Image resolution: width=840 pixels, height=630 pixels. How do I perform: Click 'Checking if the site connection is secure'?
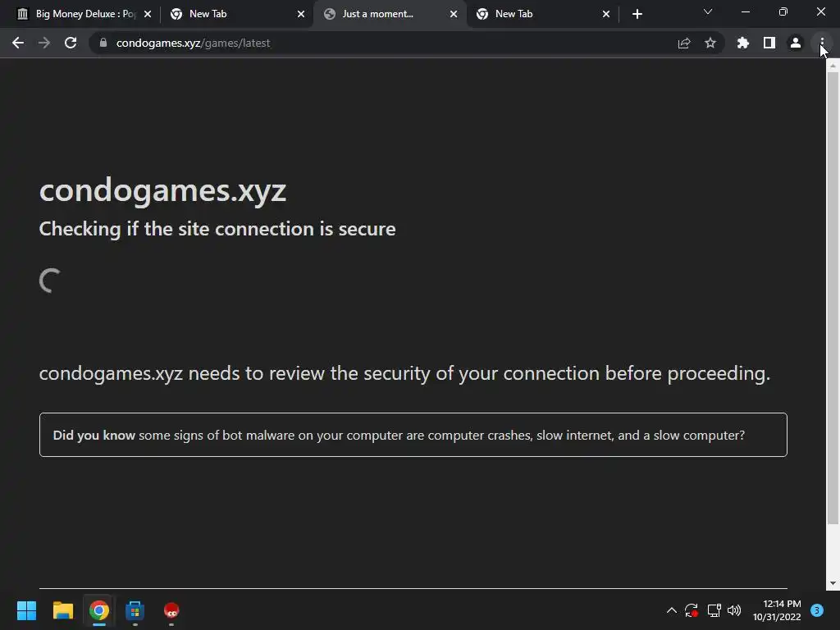(217, 229)
